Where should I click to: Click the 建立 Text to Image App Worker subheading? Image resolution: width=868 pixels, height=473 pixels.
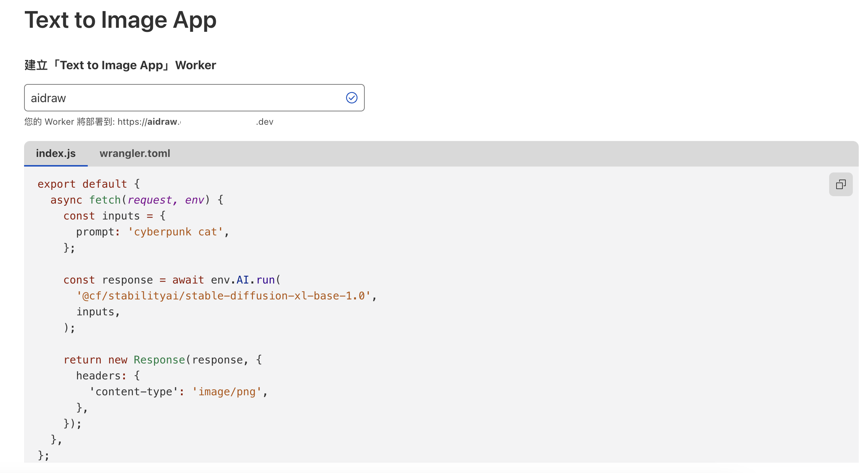point(120,65)
